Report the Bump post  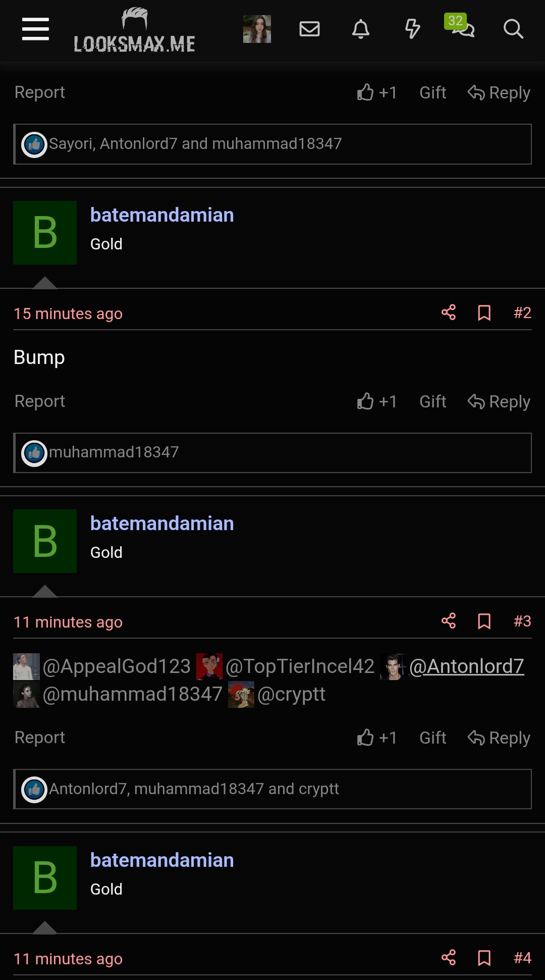[x=40, y=401]
